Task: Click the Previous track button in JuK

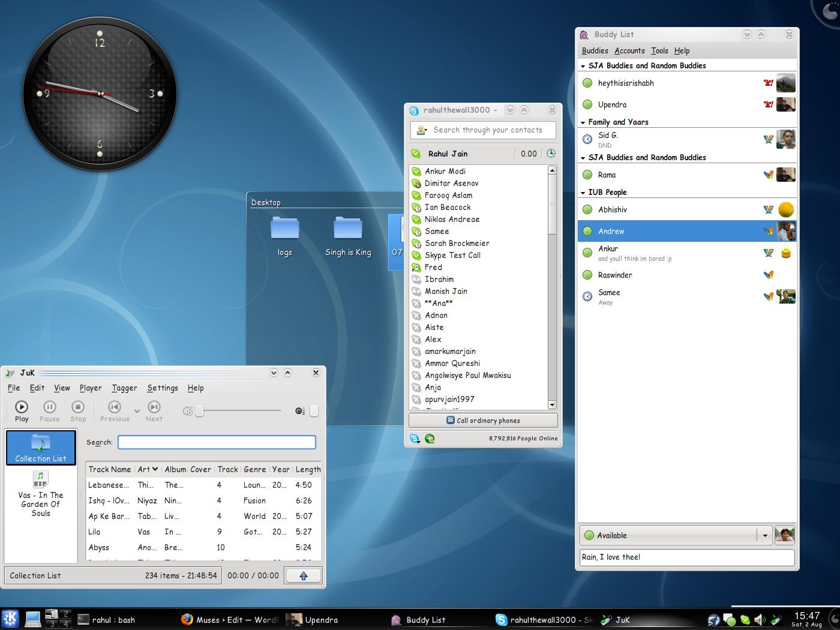Action: tap(115, 412)
